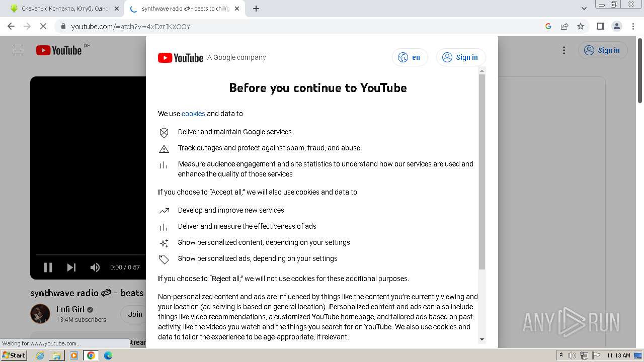Click the Chrome taskbar icon
This screenshot has width=644, height=362.
tap(91, 355)
